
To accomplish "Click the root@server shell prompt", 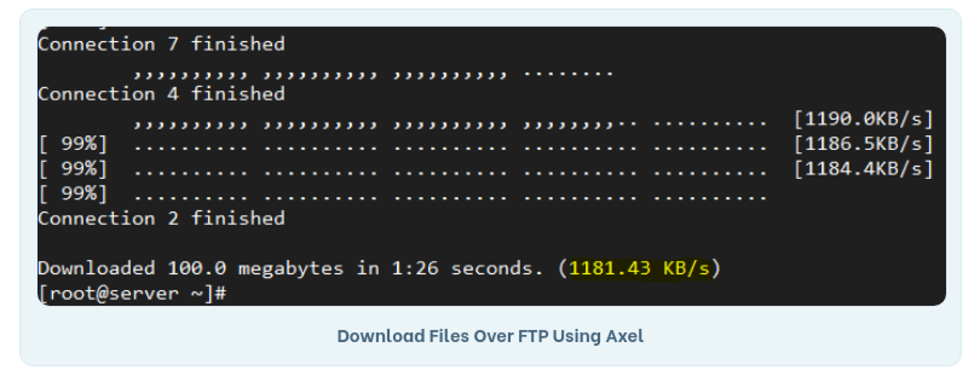I will 132,293.
